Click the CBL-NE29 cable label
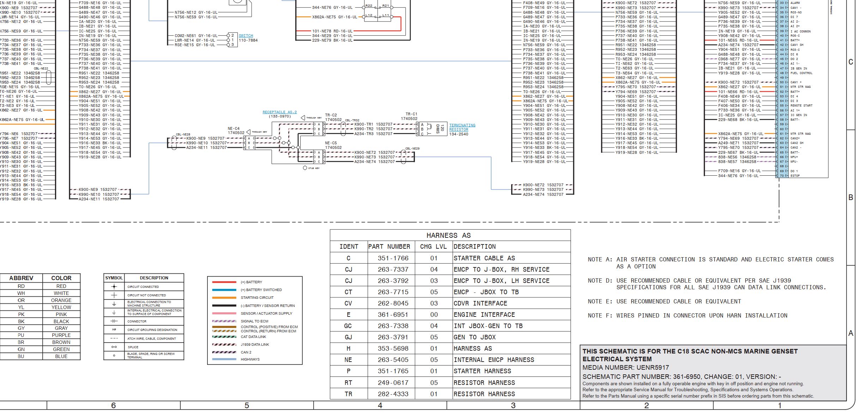 pyautogui.click(x=412, y=149)
